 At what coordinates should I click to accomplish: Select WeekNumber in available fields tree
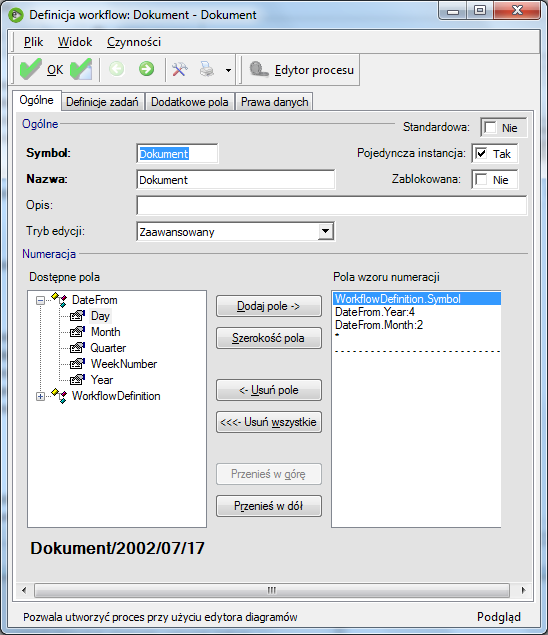coord(124,364)
